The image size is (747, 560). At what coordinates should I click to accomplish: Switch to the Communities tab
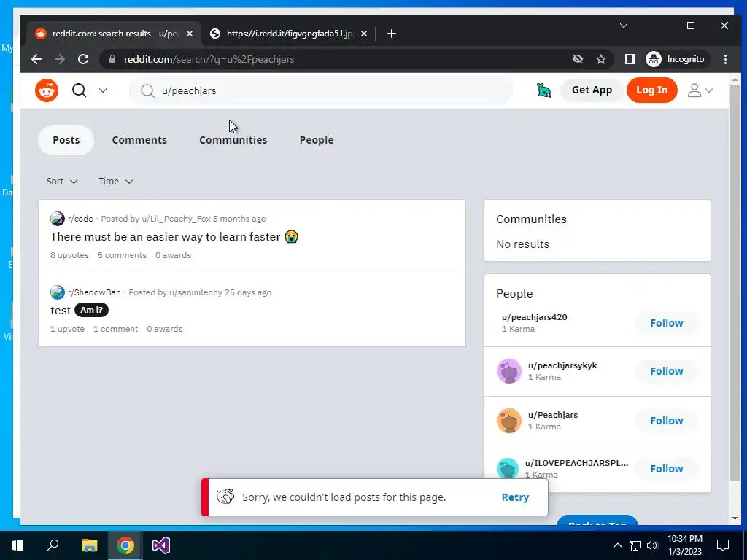point(233,140)
